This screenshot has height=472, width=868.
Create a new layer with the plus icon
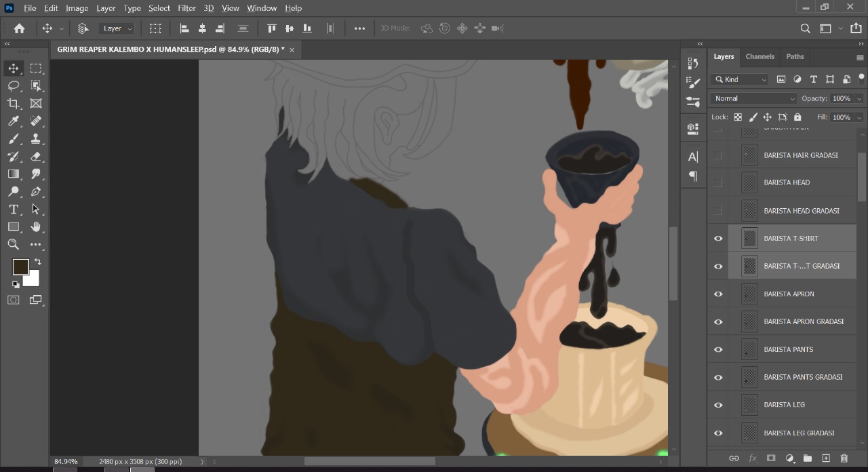pyautogui.click(x=826, y=458)
